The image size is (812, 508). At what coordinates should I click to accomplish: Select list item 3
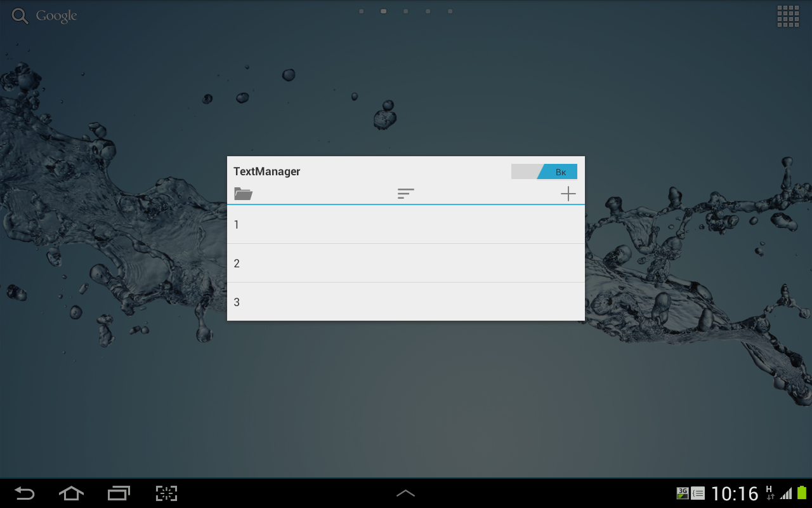[406, 302]
